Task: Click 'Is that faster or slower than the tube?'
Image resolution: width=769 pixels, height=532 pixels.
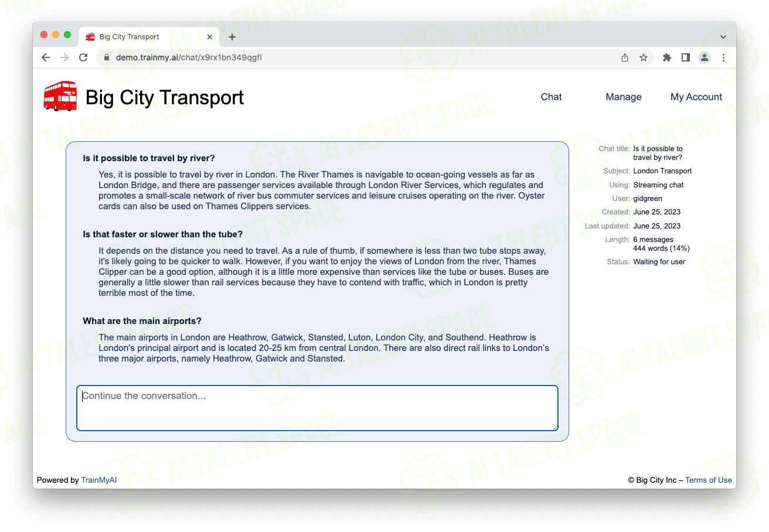Action: coord(163,235)
